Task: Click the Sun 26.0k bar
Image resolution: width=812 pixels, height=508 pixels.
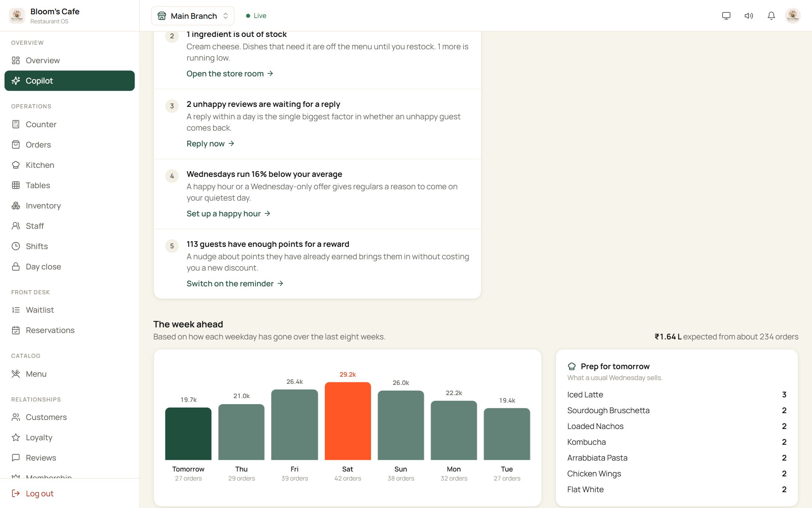Action: click(401, 425)
